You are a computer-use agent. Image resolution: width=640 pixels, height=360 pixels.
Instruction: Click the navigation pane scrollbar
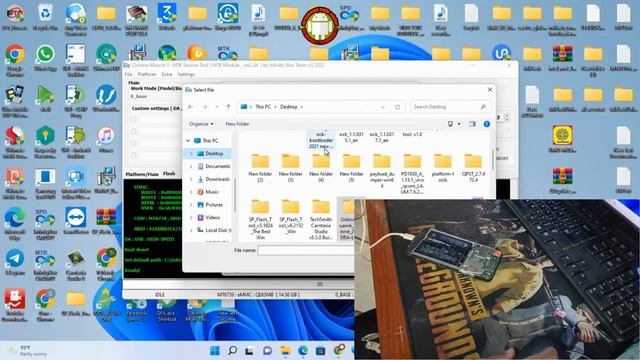pyautogui.click(x=235, y=195)
